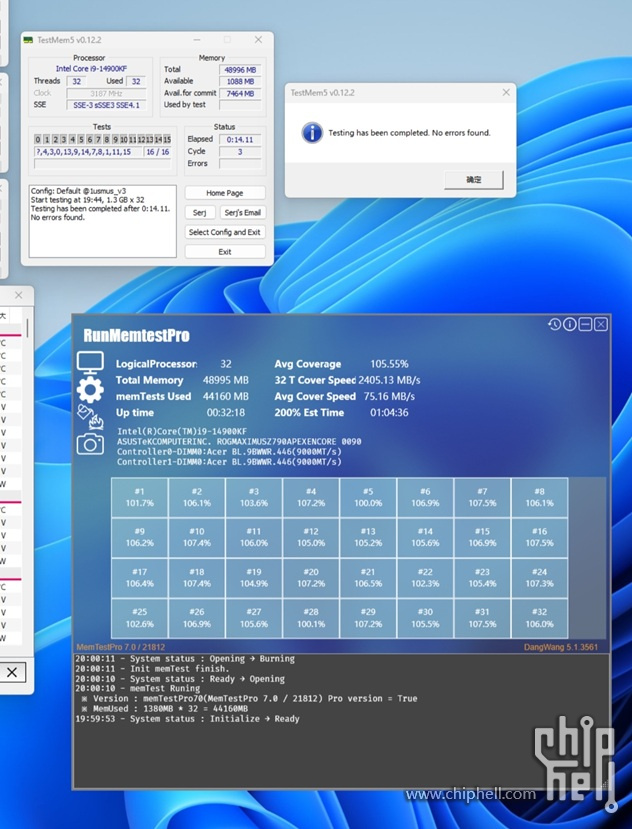Click the Serj's Email button
The height and width of the screenshot is (829, 632).
click(x=242, y=213)
